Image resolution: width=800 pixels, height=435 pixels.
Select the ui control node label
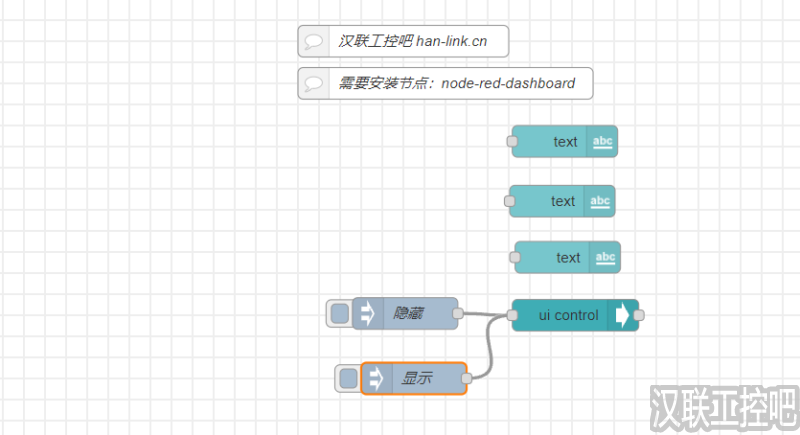click(568, 315)
